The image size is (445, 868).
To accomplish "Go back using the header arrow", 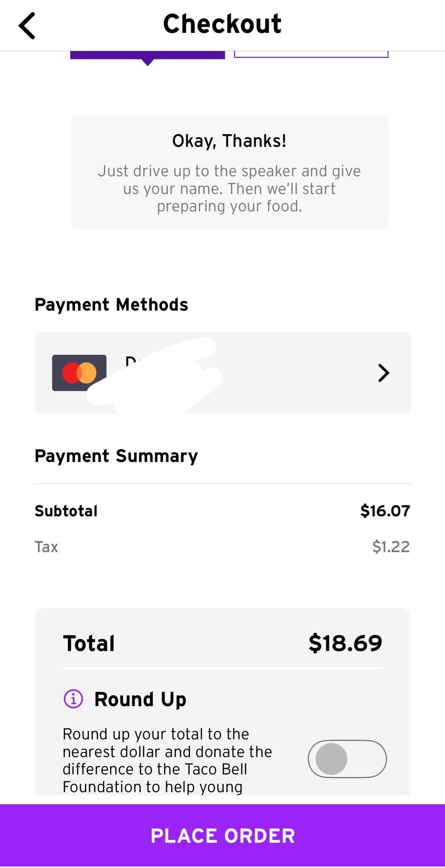I will [x=27, y=26].
